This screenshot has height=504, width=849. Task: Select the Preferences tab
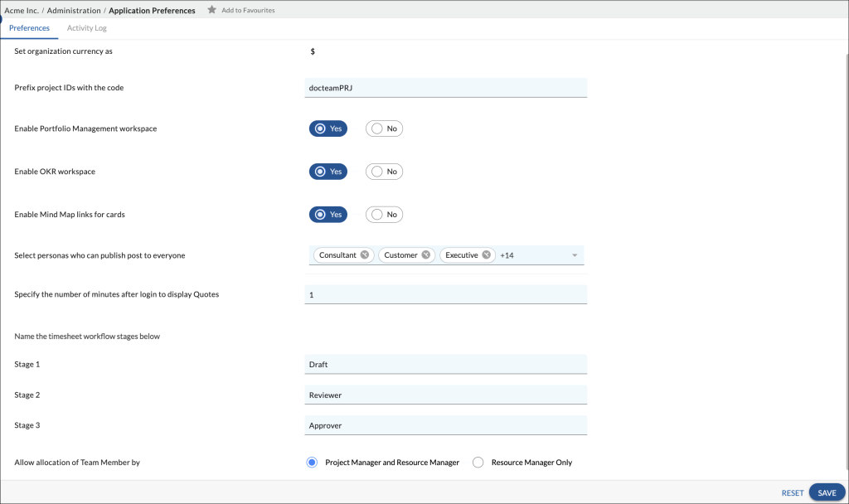click(x=30, y=27)
